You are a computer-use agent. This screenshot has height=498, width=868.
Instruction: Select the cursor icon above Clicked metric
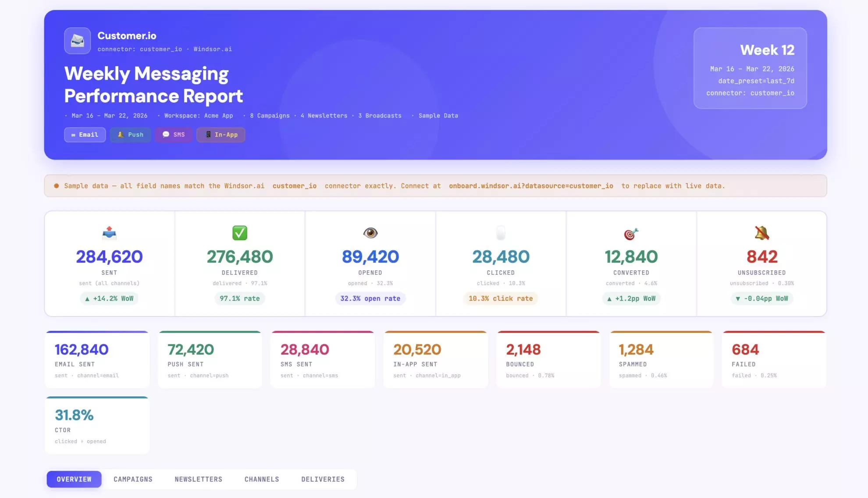(x=501, y=234)
